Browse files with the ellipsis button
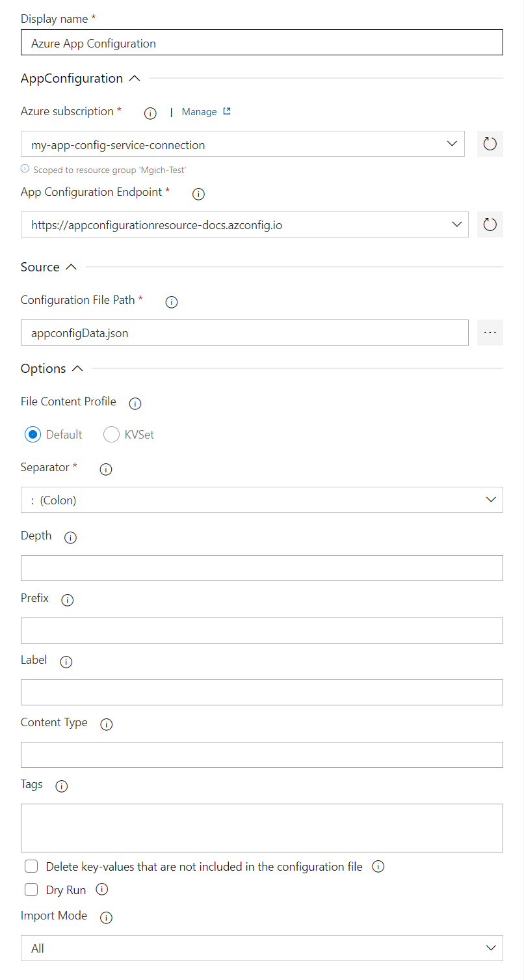Image resolution: width=524 pixels, height=980 pixels. (x=490, y=332)
